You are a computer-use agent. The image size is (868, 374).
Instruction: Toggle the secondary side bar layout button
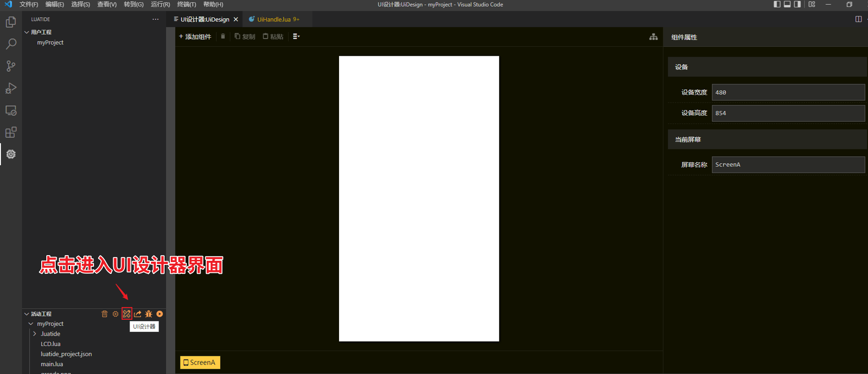click(x=797, y=4)
